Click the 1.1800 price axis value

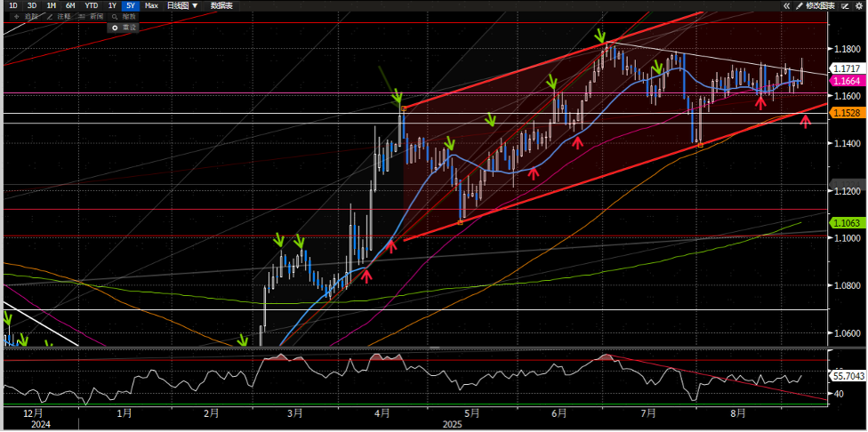coord(848,49)
